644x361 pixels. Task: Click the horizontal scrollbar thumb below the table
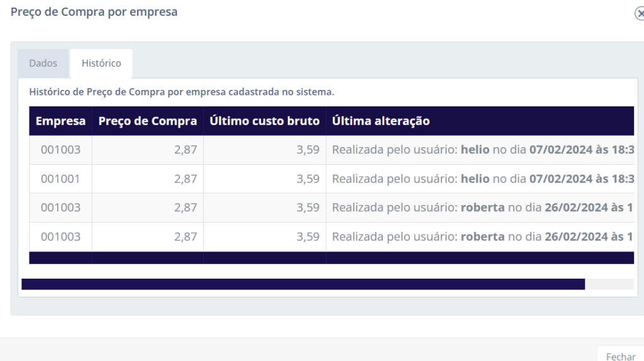click(x=303, y=284)
